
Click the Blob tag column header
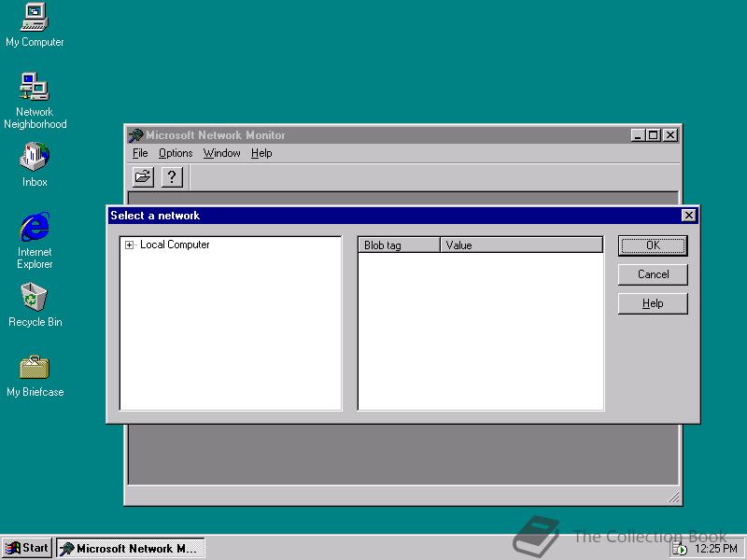[399, 245]
